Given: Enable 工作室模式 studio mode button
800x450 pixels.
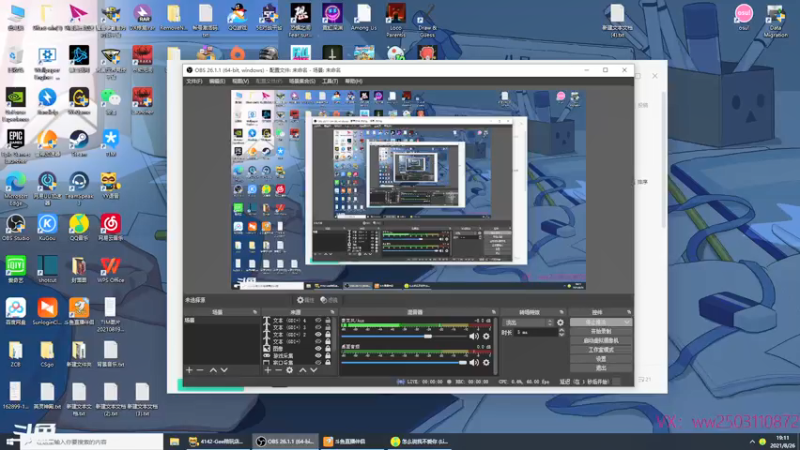Looking at the screenshot, I should coord(601,350).
